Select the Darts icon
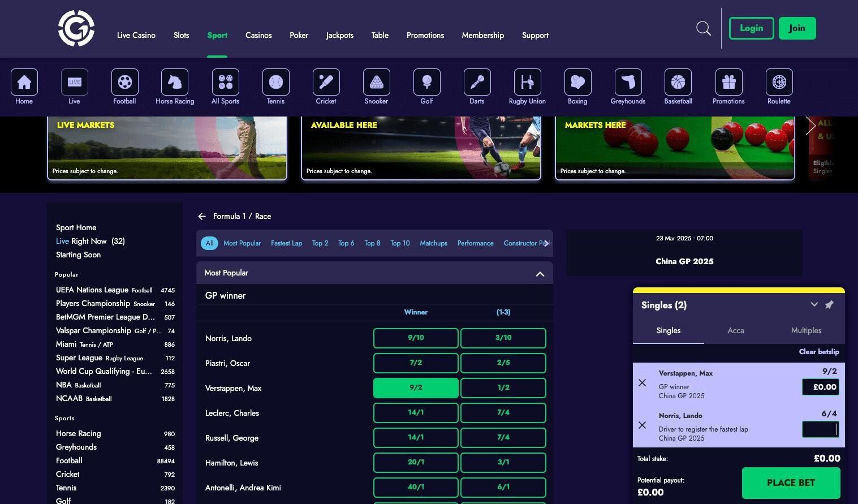 click(x=477, y=83)
